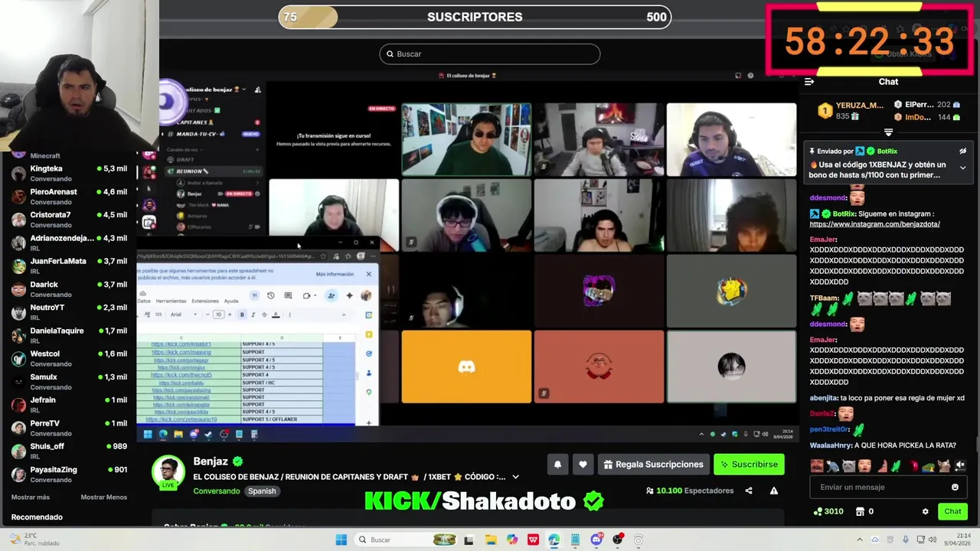Open Daarick channel in sidebar
Image resolution: width=980 pixels, height=551 pixels.
click(69, 289)
